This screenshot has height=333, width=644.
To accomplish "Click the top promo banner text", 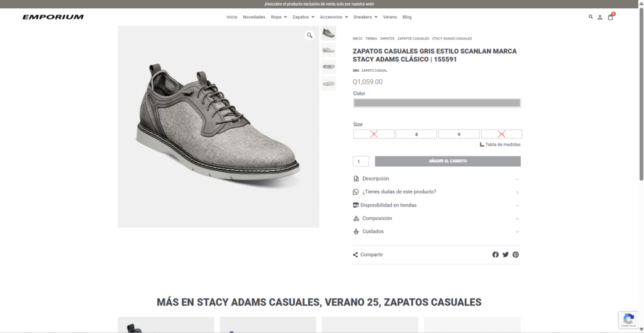I will (x=319, y=4).
